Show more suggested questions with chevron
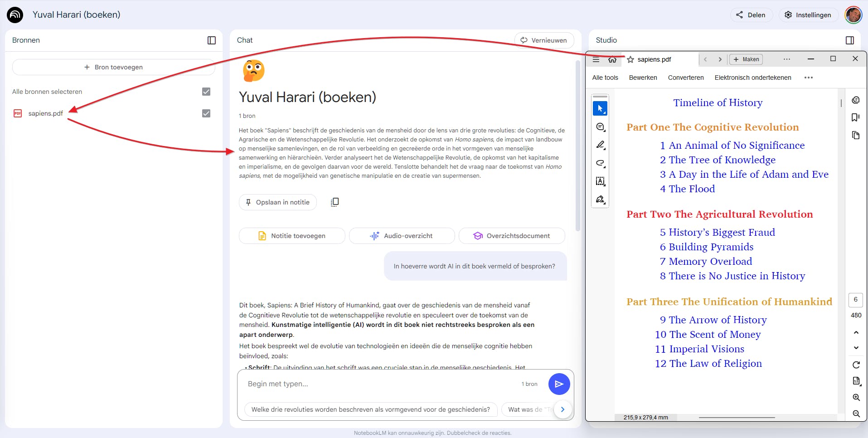 (x=563, y=409)
